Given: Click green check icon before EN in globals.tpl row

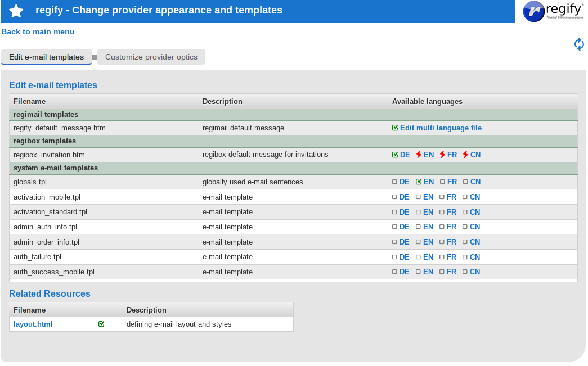Looking at the screenshot, I should coord(419,182).
